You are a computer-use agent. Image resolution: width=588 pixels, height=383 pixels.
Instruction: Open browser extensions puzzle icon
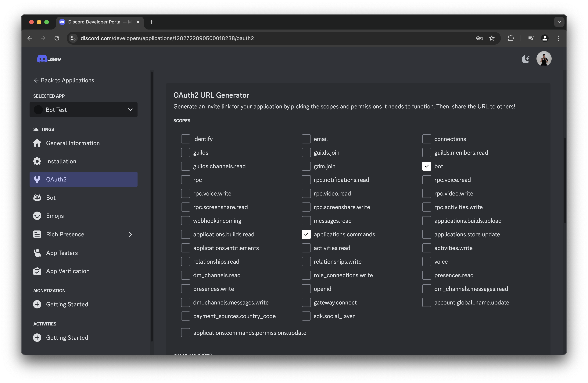[511, 38]
